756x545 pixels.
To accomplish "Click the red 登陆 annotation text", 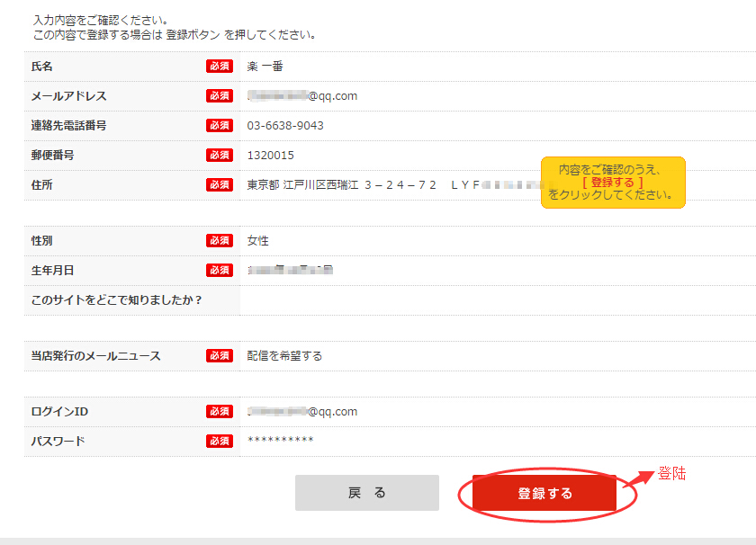I will 671,473.
